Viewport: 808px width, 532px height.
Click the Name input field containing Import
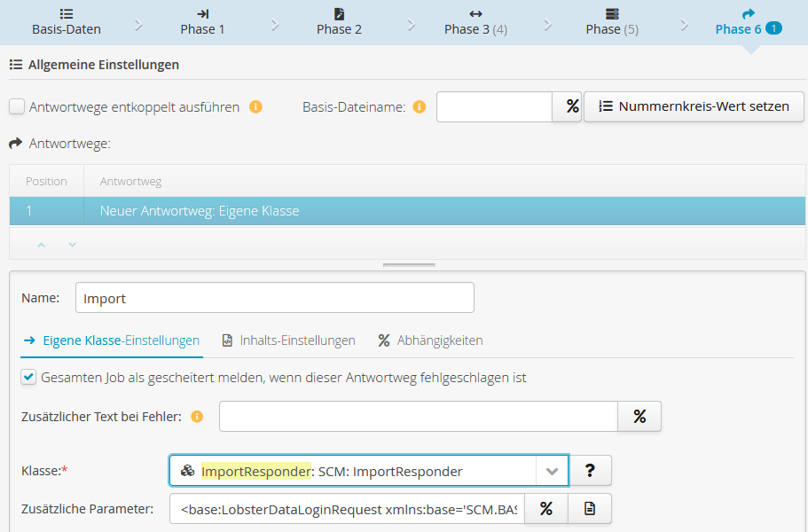tap(274, 298)
